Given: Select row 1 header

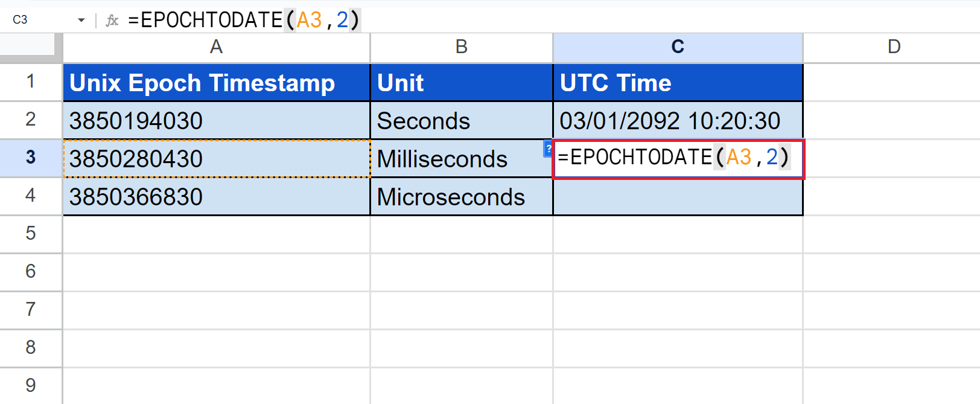Looking at the screenshot, I should pos(30,82).
